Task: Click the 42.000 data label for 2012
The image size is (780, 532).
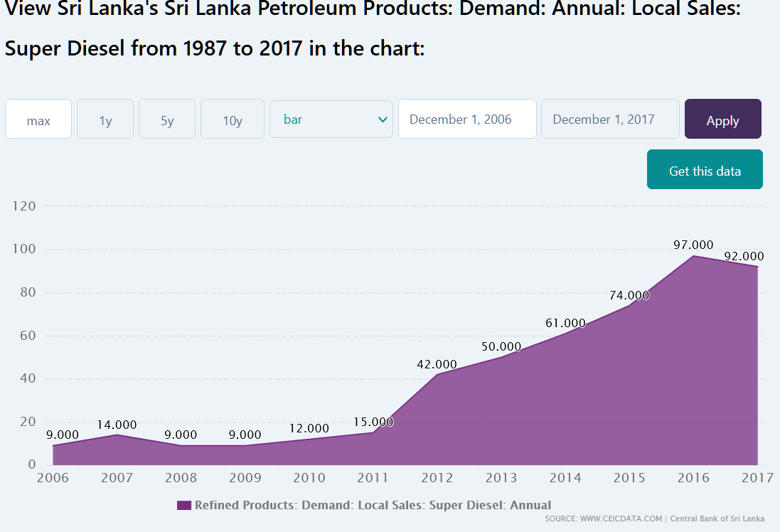Action: pyautogui.click(x=437, y=364)
